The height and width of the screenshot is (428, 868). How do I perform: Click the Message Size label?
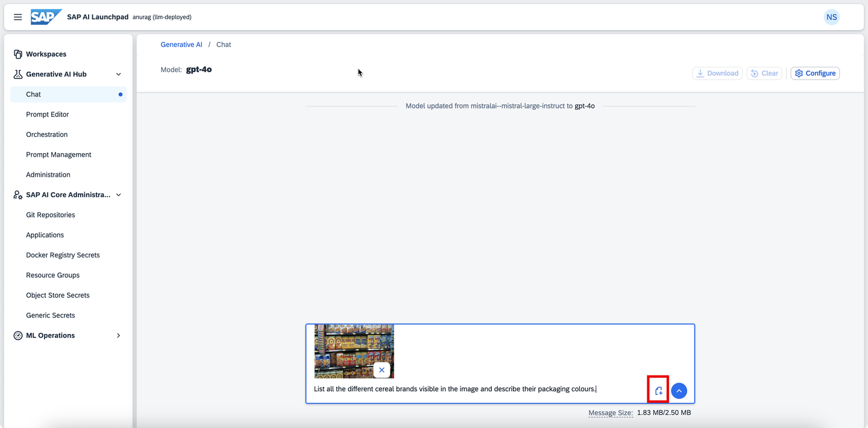(611, 413)
